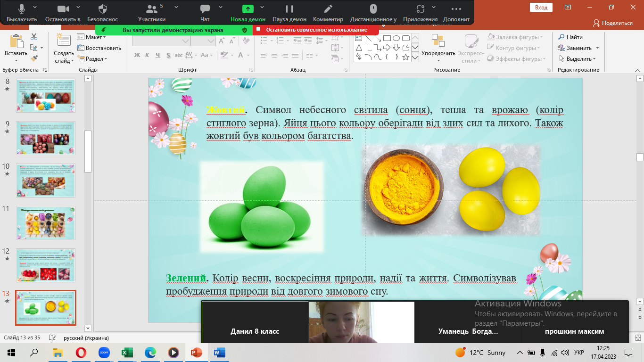Click the Вход sign-in button

(x=541, y=8)
